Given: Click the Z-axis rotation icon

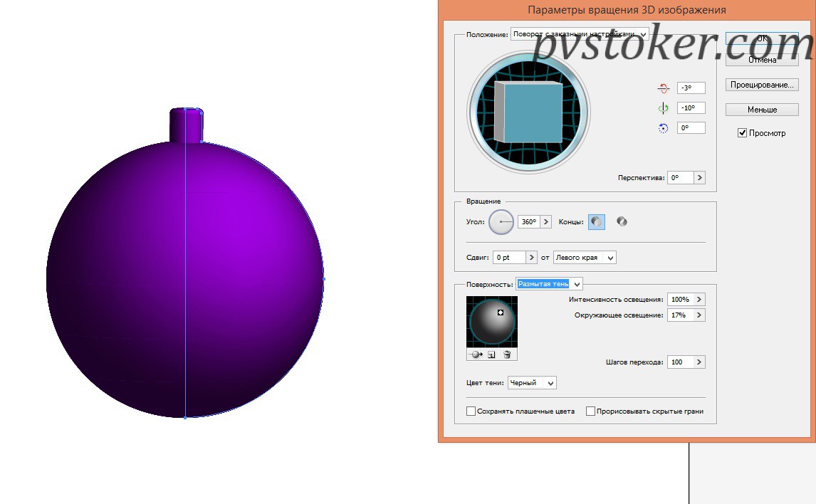Looking at the screenshot, I should point(663,128).
